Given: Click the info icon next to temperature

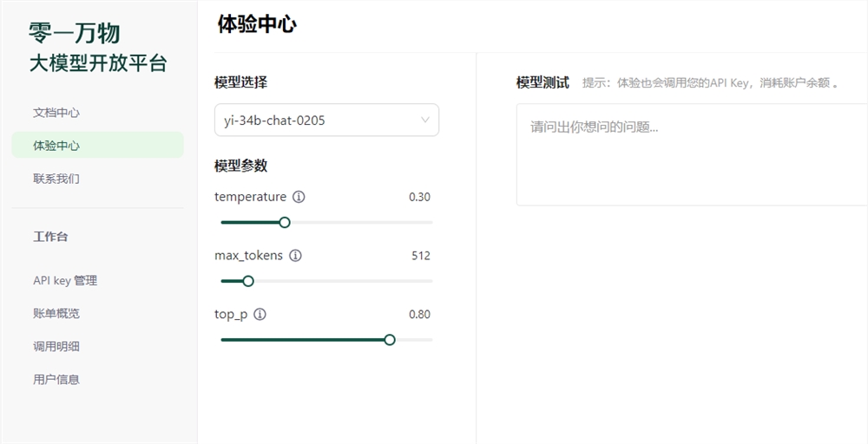Looking at the screenshot, I should [x=299, y=197].
